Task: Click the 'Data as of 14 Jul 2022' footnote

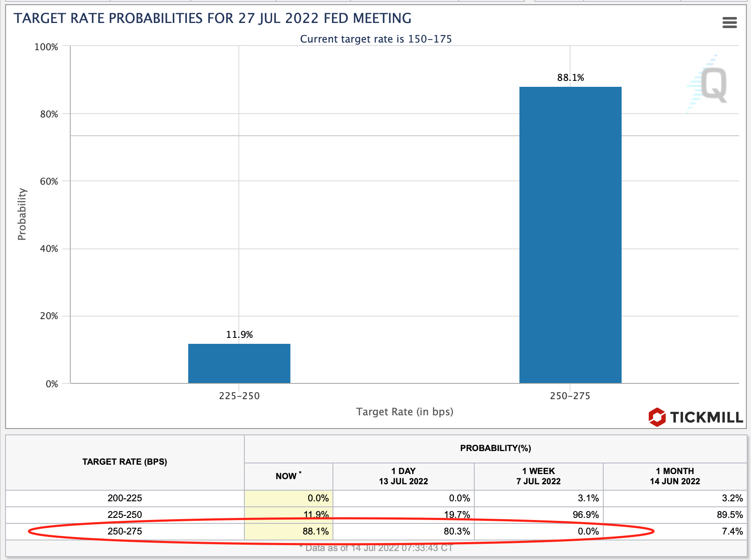Action: pos(376,548)
